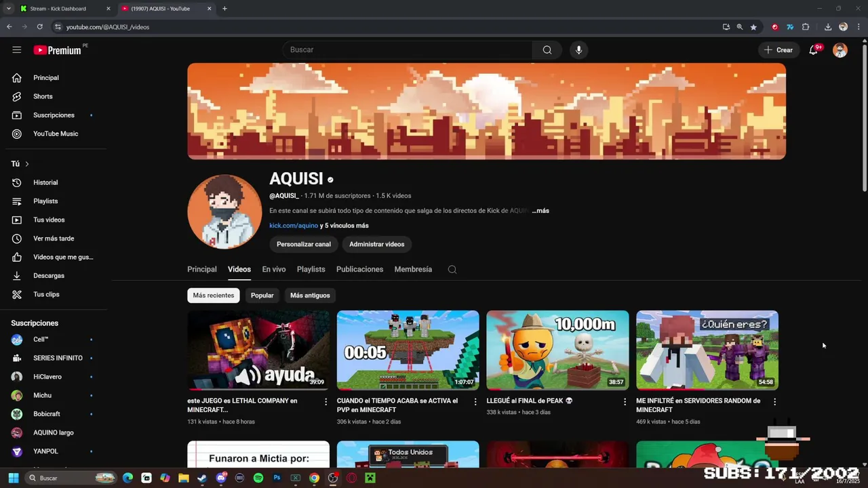Viewport: 868px width, 488px height.
Task: Bookmark this page with the star icon
Action: pos(753,27)
